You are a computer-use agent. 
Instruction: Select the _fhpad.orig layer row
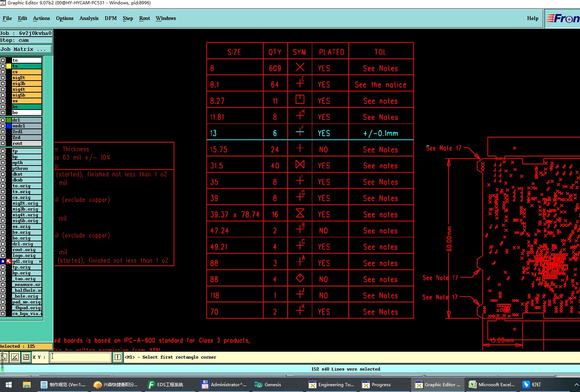pyautogui.click(x=27, y=308)
